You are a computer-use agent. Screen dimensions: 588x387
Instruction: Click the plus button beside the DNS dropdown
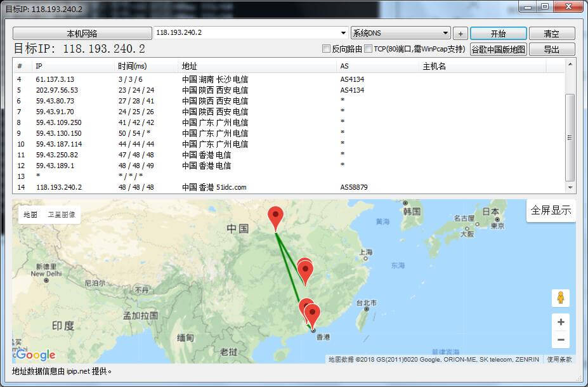[x=461, y=34]
